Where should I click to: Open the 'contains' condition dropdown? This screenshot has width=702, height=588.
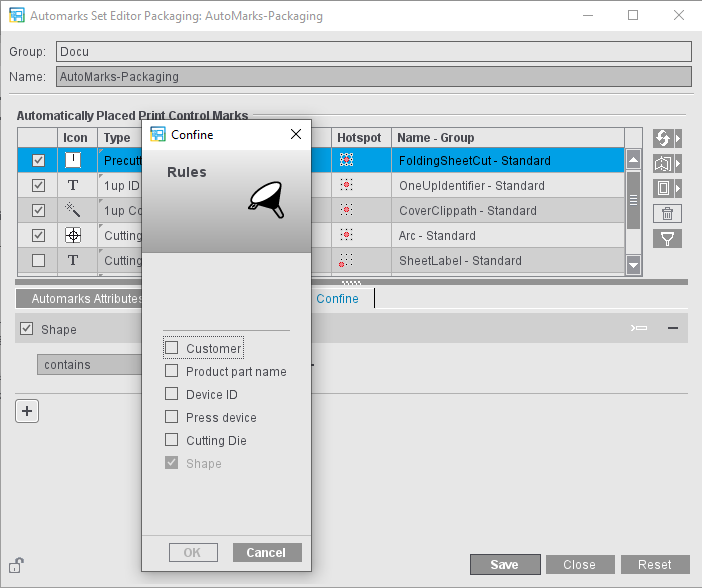pyautogui.click(x=90, y=365)
